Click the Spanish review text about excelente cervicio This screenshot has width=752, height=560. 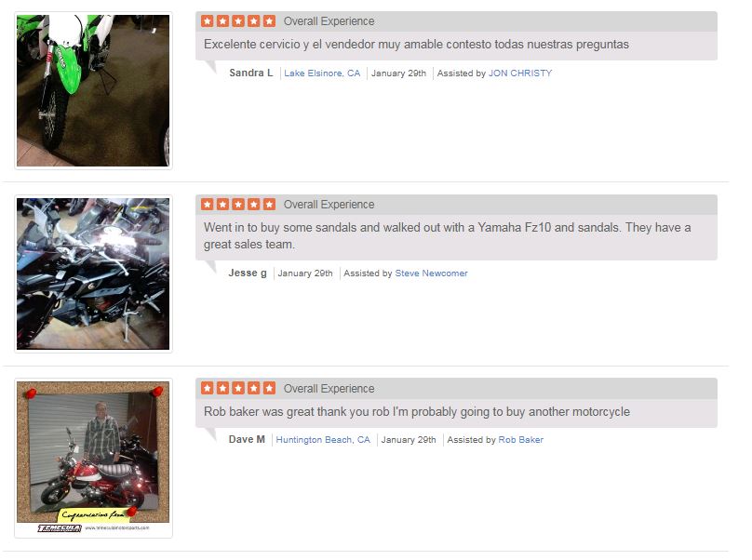[x=416, y=44]
